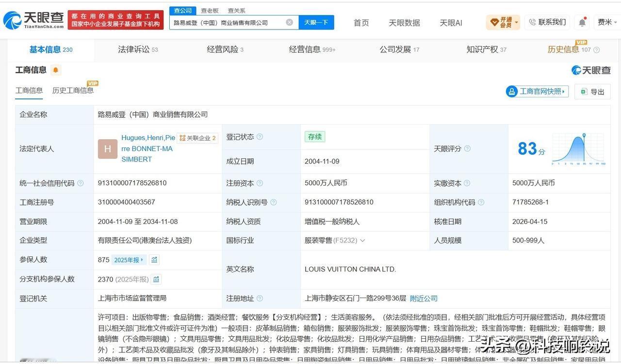Open the 法律诉讼 53 tab
Viewport: 621px width, 364px height.
[x=138, y=49]
